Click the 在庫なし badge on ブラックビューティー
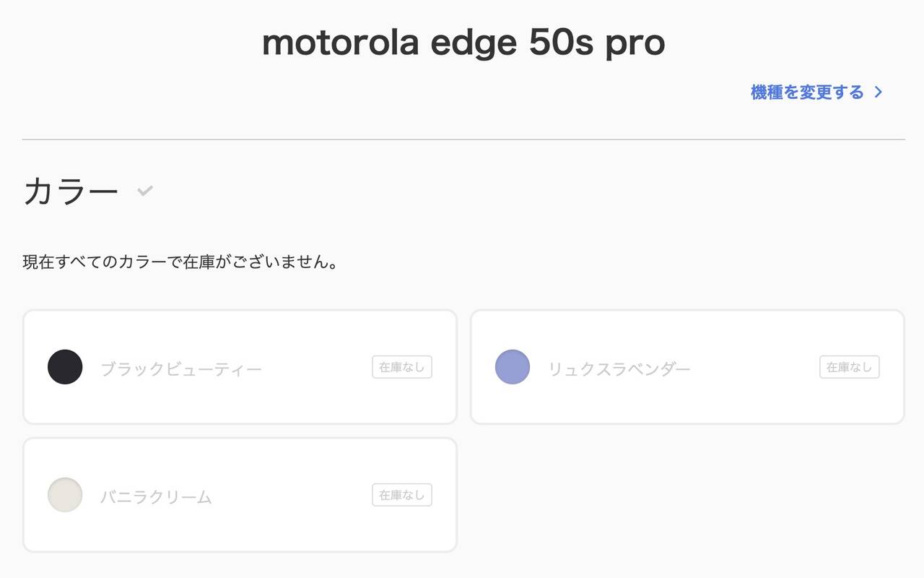This screenshot has width=924, height=578. coord(401,366)
